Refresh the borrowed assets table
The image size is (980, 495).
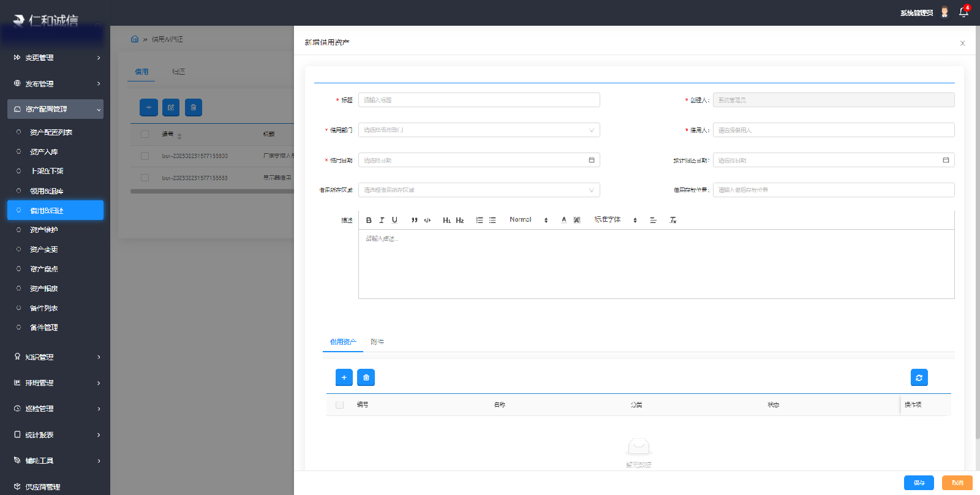[919, 377]
